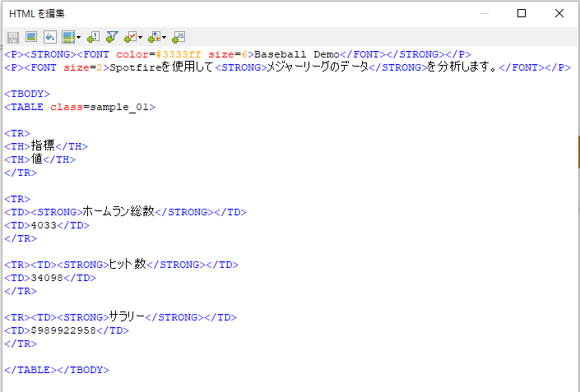Viewport: 580px width, 392px height.
Task: Expand the dynamic item dropdown arrow
Action: pos(165,37)
